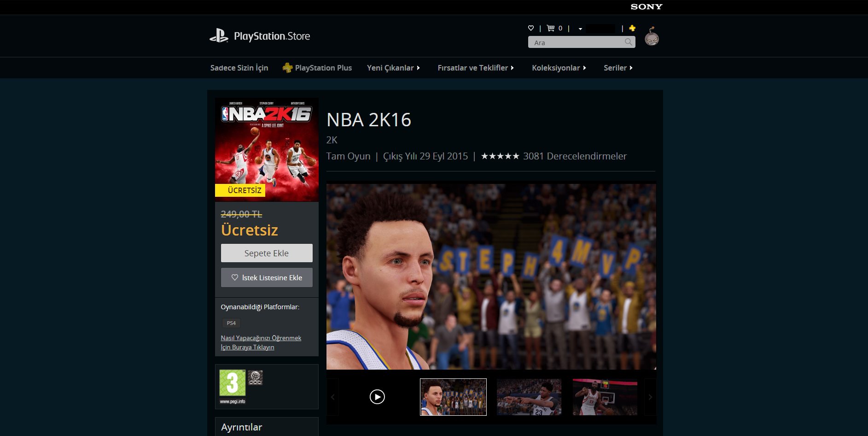
Task: Show next thumbnails with right arrow
Action: [650, 397]
